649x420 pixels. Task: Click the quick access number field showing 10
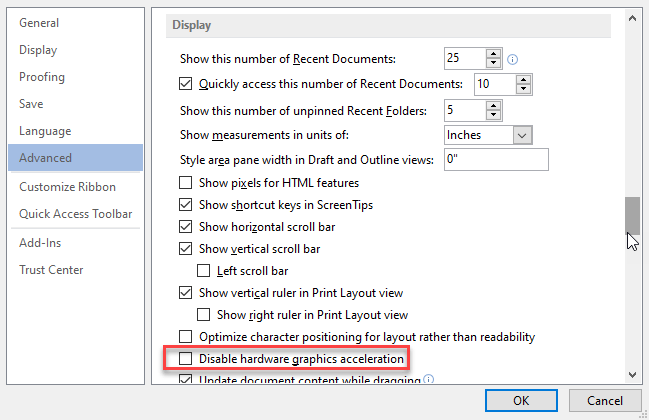(495, 84)
